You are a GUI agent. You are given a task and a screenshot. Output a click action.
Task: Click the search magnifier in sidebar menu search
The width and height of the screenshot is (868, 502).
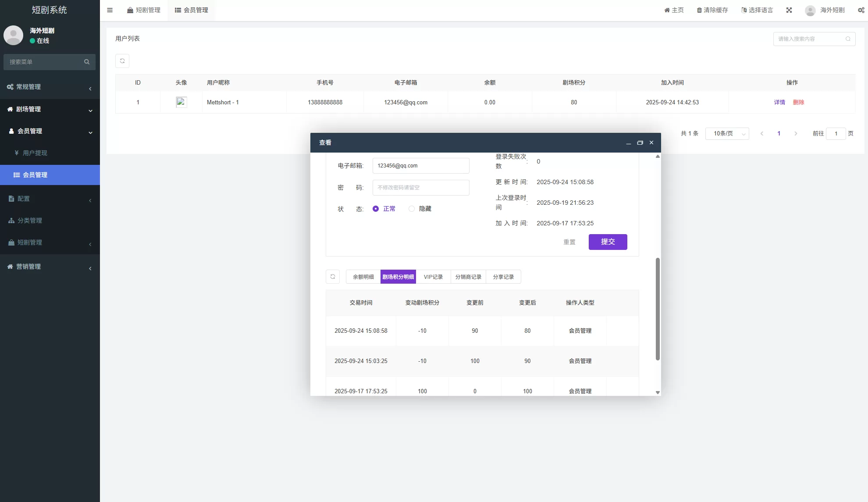coord(87,62)
